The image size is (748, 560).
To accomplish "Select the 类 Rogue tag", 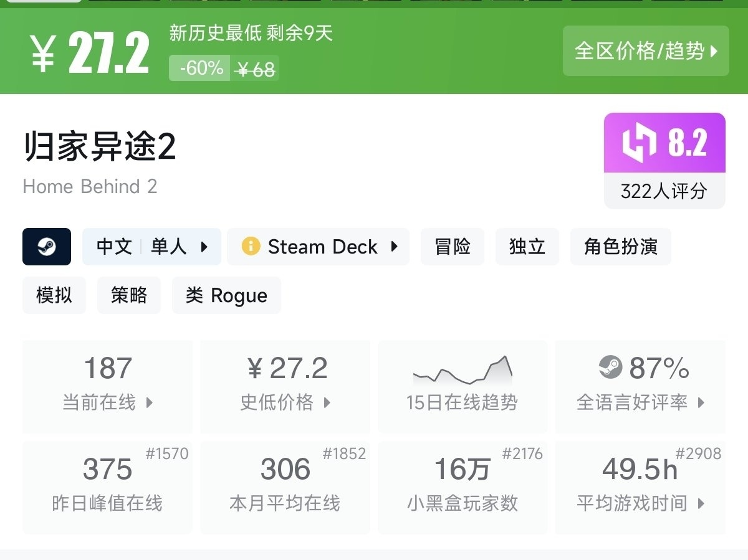I will [226, 295].
